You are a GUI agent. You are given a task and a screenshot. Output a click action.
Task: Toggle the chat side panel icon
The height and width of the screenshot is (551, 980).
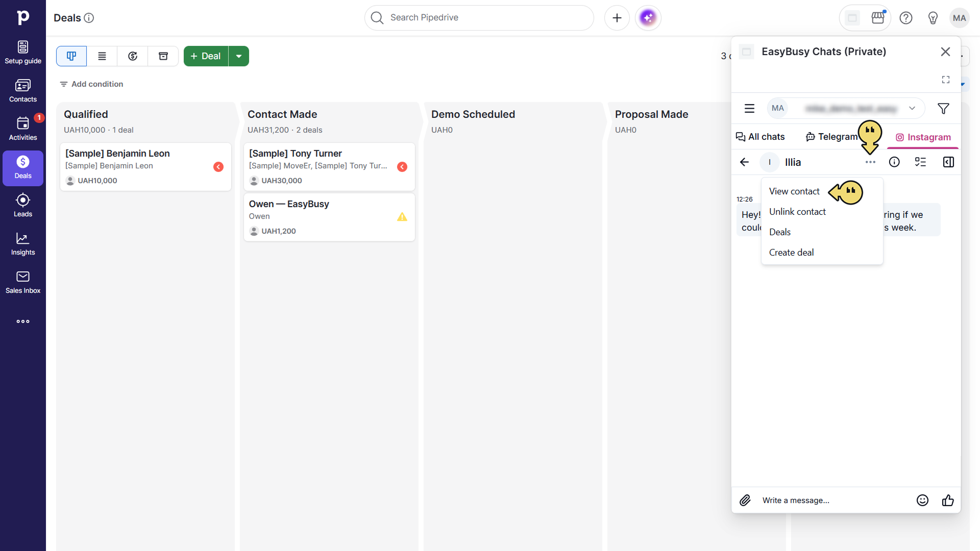coord(948,162)
